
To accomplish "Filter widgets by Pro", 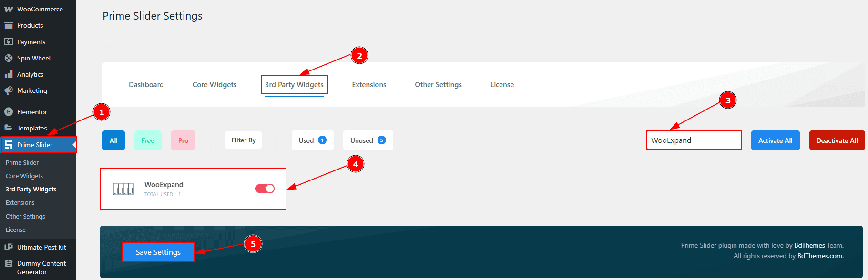I will [x=183, y=140].
